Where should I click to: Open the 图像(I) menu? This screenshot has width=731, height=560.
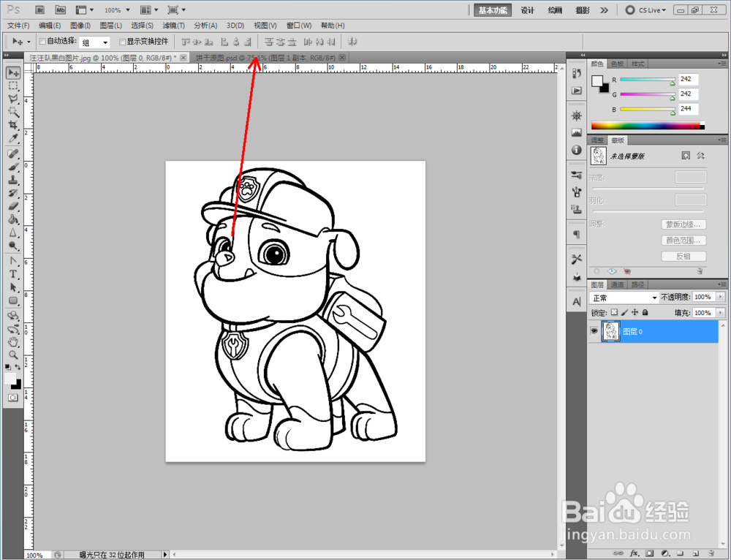coord(80,26)
